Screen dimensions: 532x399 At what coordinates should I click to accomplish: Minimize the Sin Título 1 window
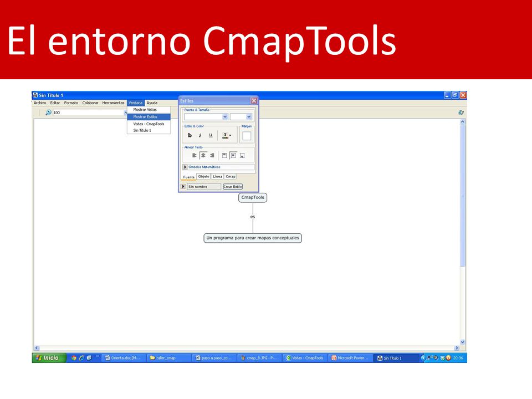[x=447, y=95]
